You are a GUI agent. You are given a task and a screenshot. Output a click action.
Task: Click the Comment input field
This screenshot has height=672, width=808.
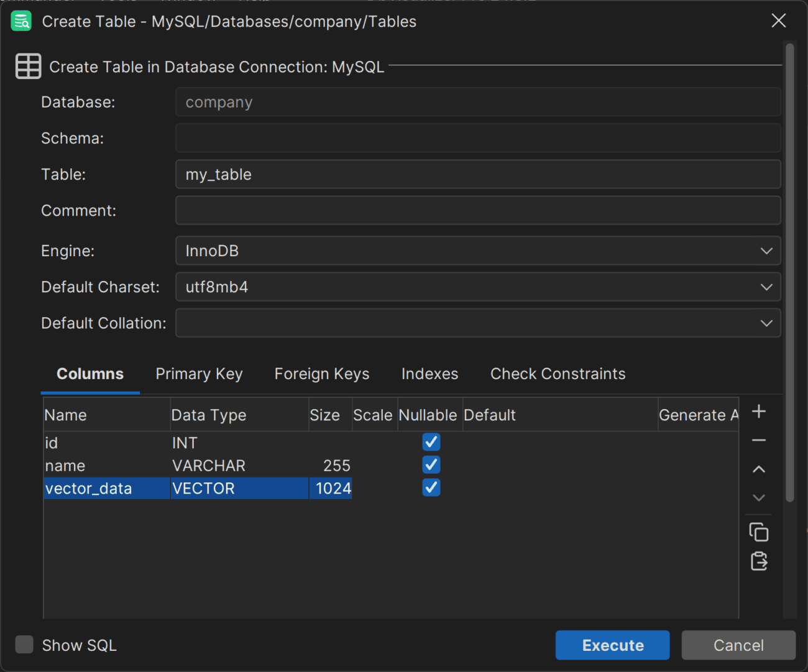point(478,210)
